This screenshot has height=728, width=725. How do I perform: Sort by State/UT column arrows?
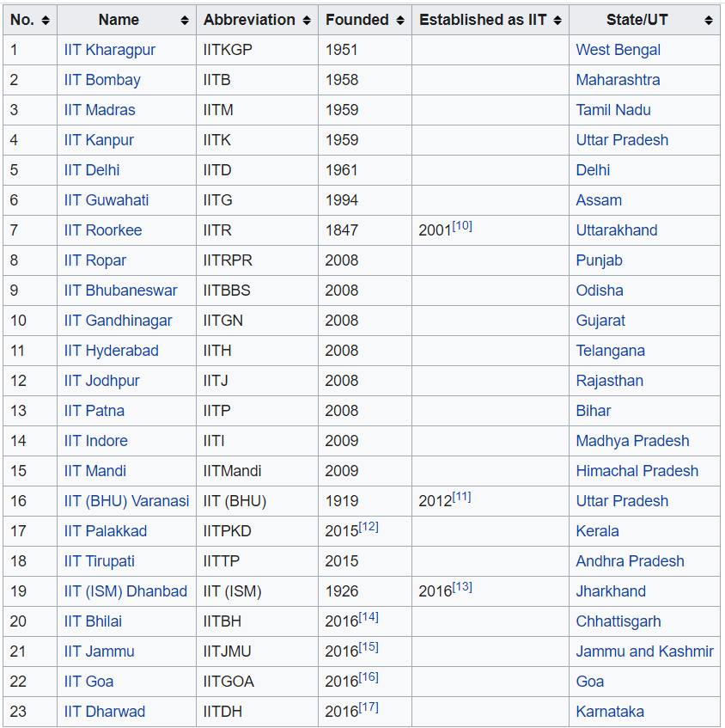pyautogui.click(x=709, y=20)
